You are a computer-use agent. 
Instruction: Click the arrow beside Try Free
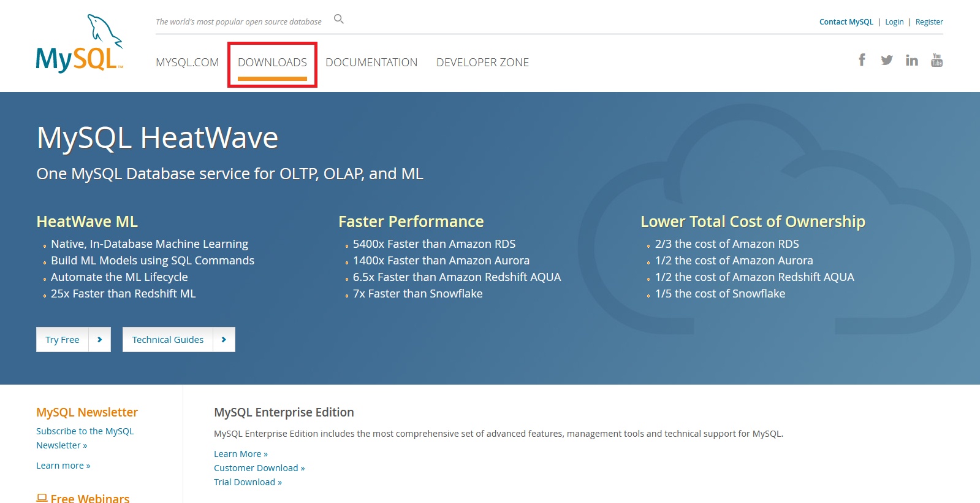(100, 340)
